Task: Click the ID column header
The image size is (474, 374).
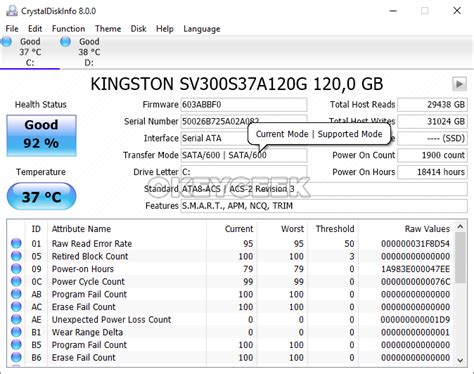Action: (x=36, y=229)
